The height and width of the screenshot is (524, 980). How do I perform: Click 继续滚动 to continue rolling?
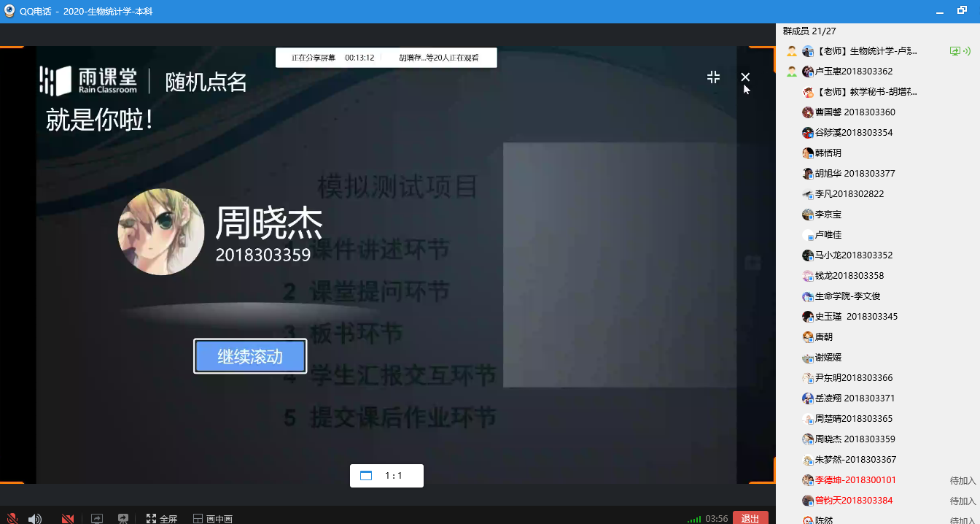(250, 356)
